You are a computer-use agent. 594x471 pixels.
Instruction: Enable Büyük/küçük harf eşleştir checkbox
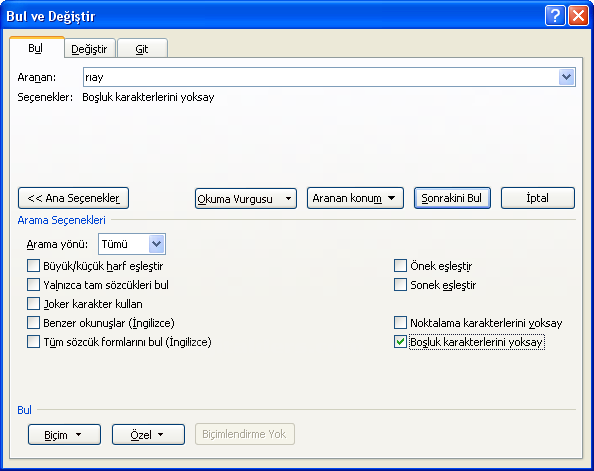point(33,266)
